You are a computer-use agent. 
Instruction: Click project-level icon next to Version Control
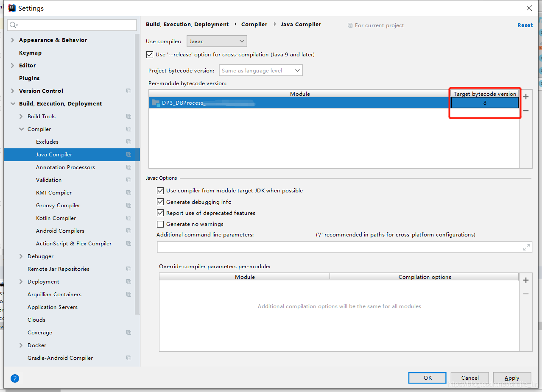pyautogui.click(x=129, y=91)
